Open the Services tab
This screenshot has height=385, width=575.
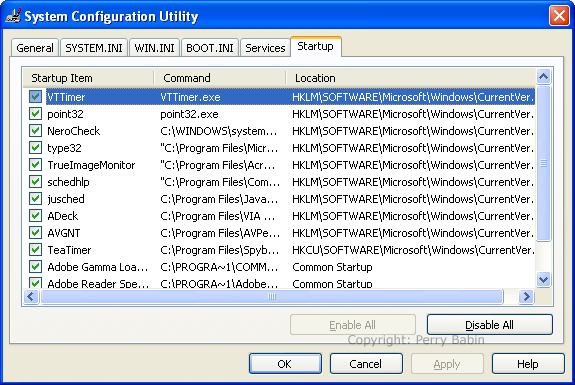(x=265, y=48)
